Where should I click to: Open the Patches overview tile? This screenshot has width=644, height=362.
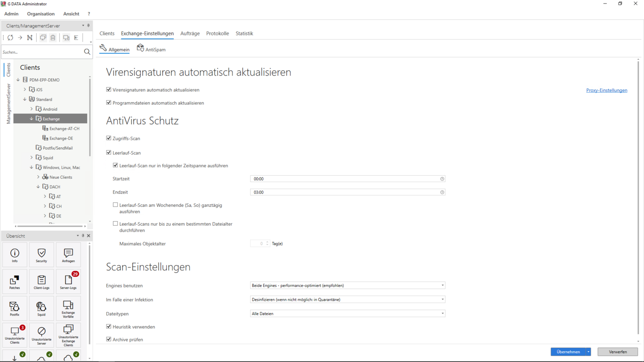point(14,282)
